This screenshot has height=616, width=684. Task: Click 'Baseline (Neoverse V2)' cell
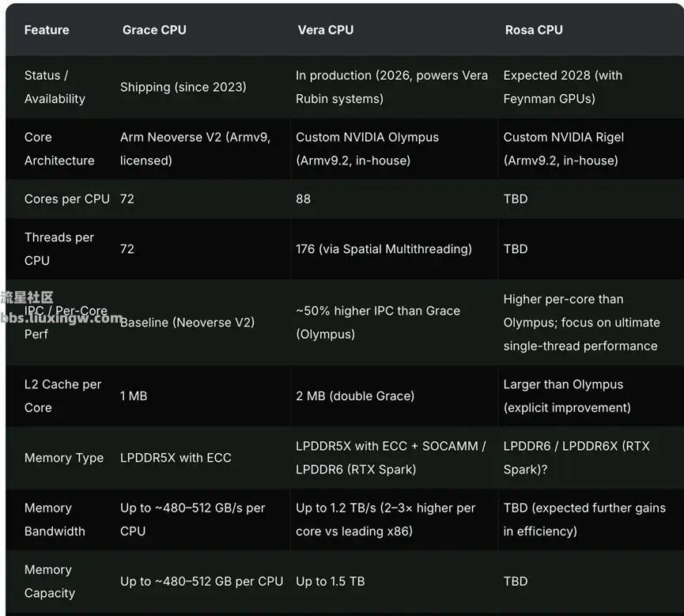click(x=187, y=323)
